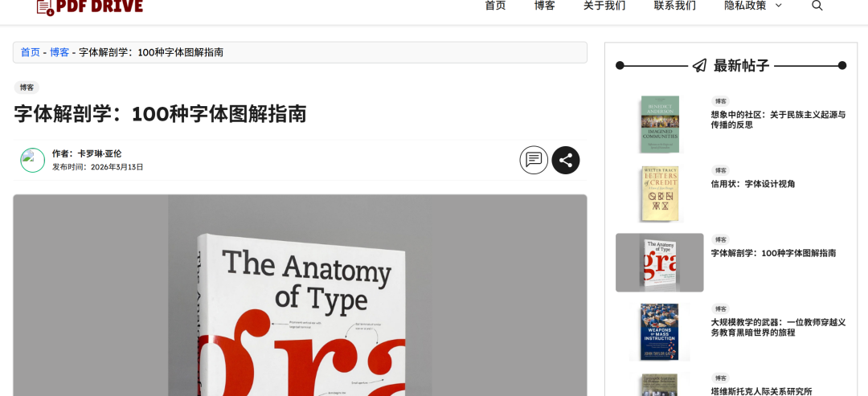
Task: Open the 首页 navigation menu item
Action: pos(495,6)
